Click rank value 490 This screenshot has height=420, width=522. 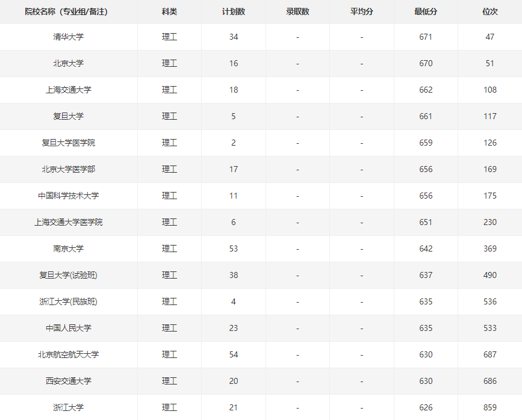click(490, 275)
